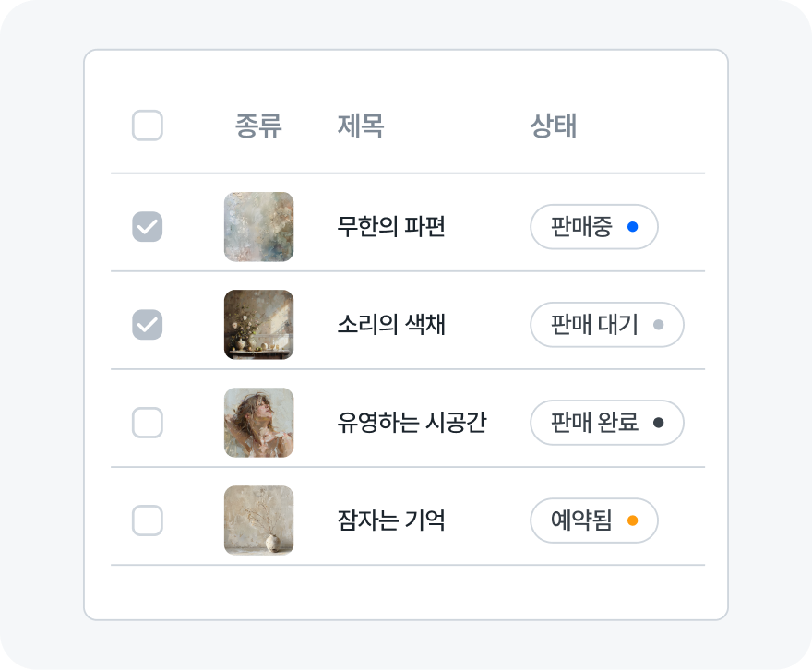Click the 판매 대기 status badge

[x=606, y=325]
